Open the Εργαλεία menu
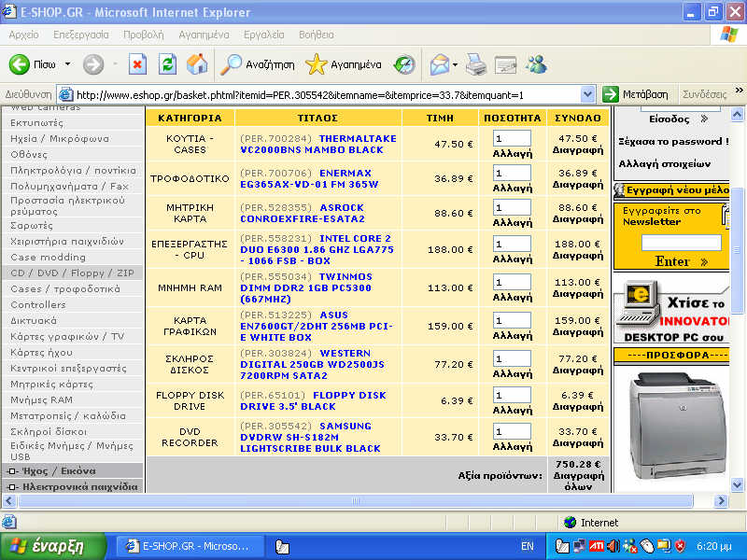The image size is (747, 560). click(264, 35)
